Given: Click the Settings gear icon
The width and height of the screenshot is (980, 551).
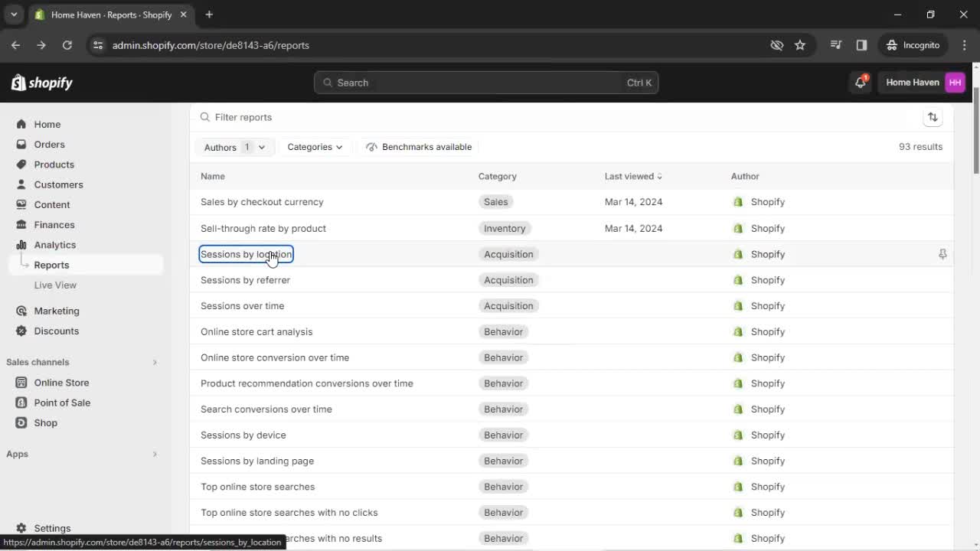Looking at the screenshot, I should (x=21, y=528).
